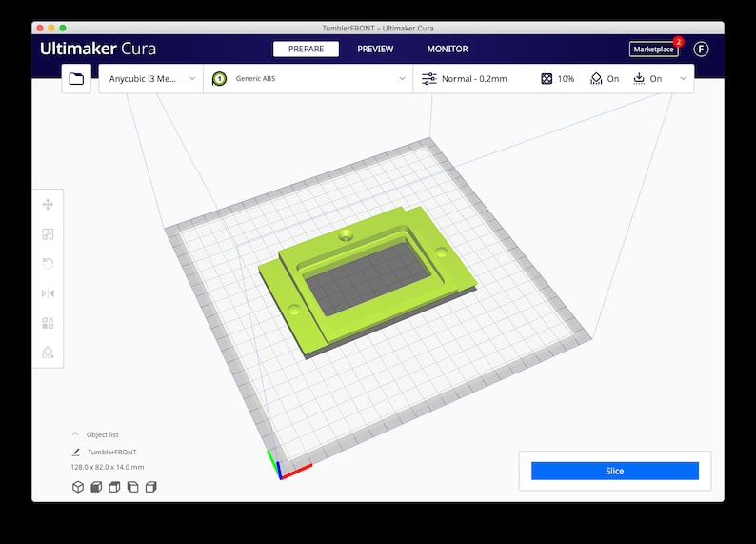Screen dimensions: 756x544
Task: Switch to right side view icon
Action: click(x=150, y=487)
